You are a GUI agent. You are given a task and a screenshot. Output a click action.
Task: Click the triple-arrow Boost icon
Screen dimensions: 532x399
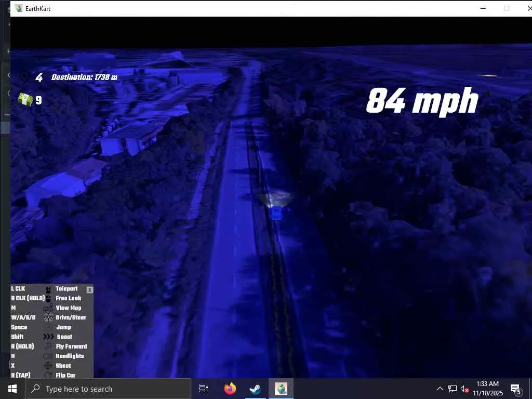(x=48, y=337)
